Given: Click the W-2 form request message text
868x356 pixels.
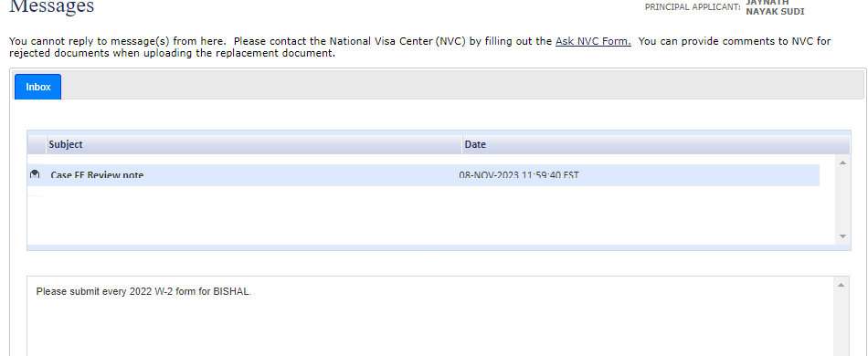Looking at the screenshot, I should [x=144, y=291].
